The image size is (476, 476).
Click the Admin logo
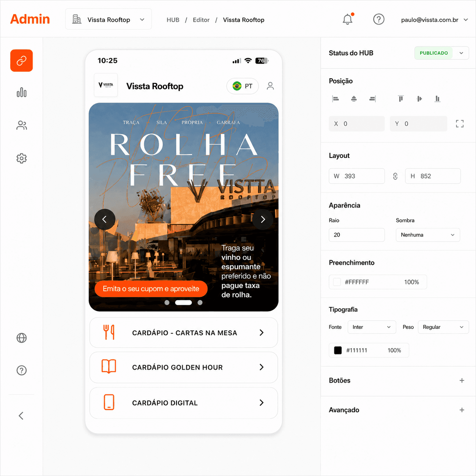(x=30, y=19)
